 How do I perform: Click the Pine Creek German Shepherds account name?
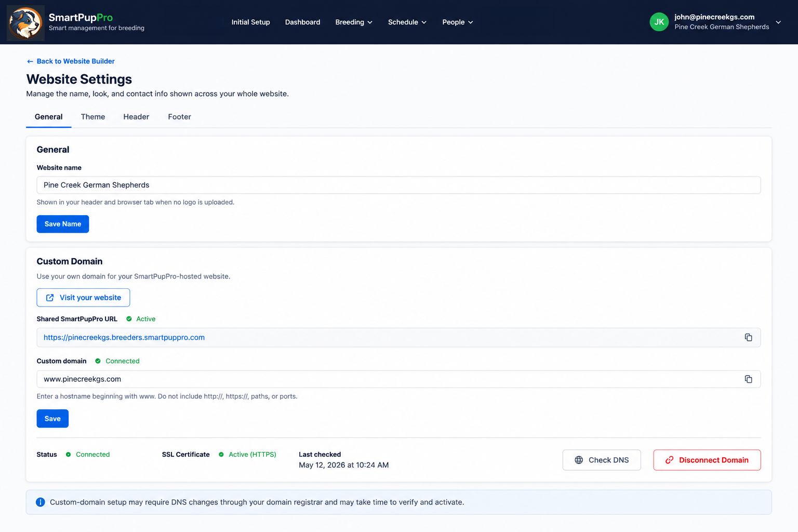[x=722, y=27]
